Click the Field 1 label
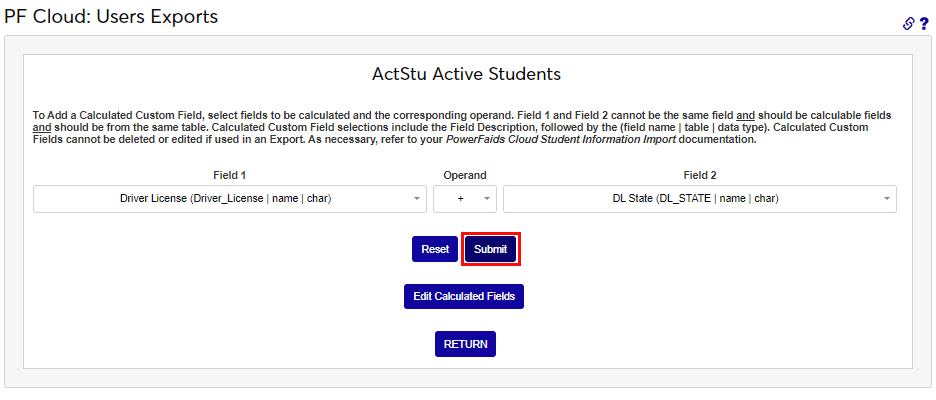This screenshot has width=936, height=400. click(x=229, y=175)
